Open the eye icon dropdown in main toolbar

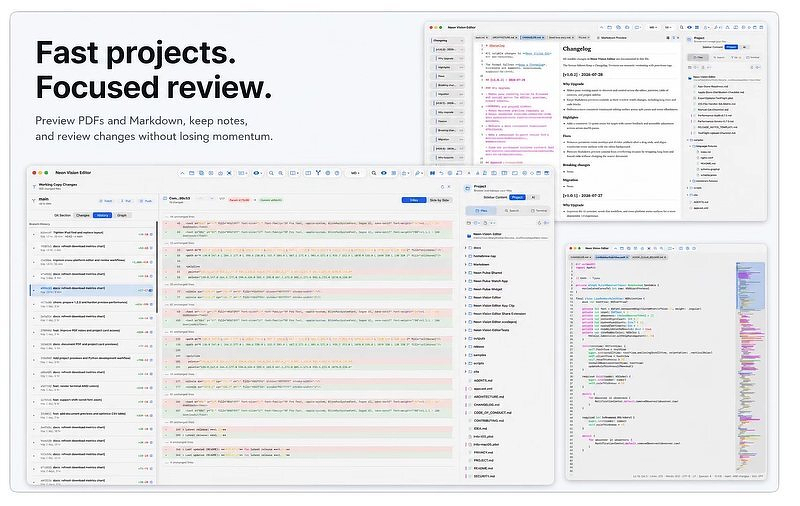tap(257, 173)
